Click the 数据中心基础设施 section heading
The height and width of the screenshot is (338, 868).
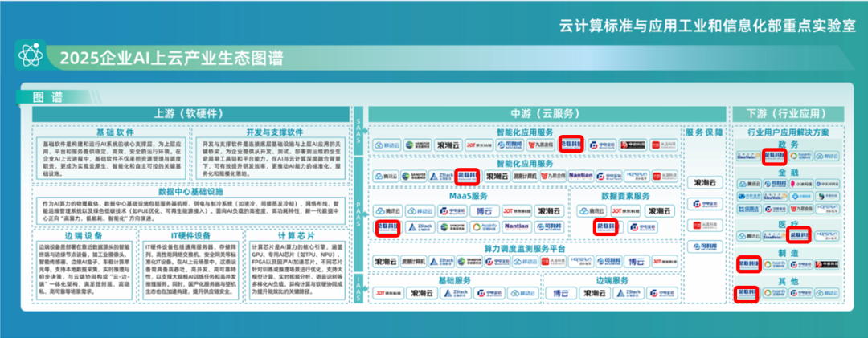point(190,191)
